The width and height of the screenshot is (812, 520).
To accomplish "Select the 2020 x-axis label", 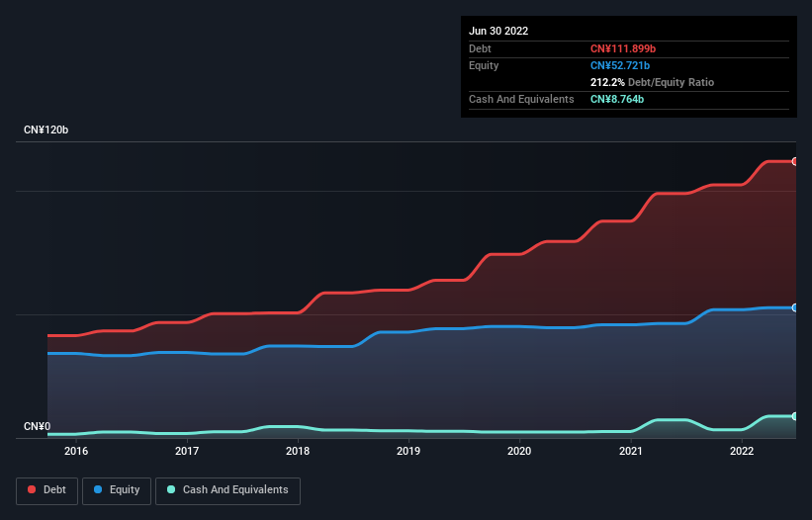I will coord(519,451).
